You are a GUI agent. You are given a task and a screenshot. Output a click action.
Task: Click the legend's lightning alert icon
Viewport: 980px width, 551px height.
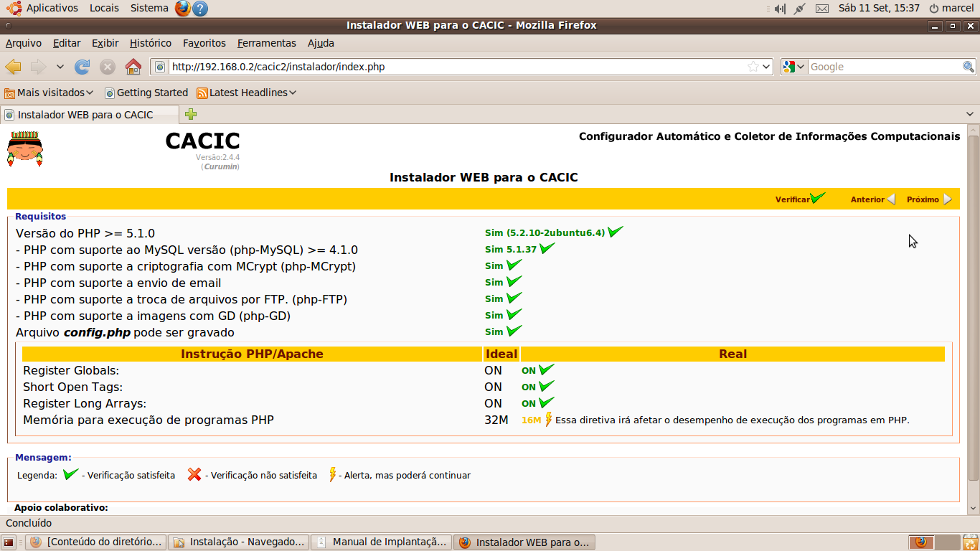(332, 474)
